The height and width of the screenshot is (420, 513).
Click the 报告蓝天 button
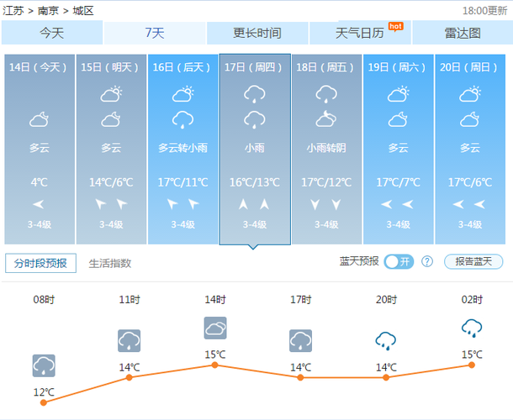[x=473, y=261]
